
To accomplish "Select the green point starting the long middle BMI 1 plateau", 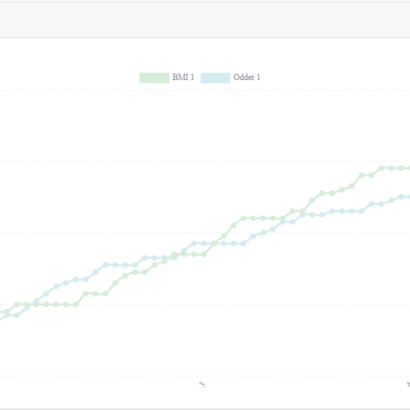I will tap(243, 218).
